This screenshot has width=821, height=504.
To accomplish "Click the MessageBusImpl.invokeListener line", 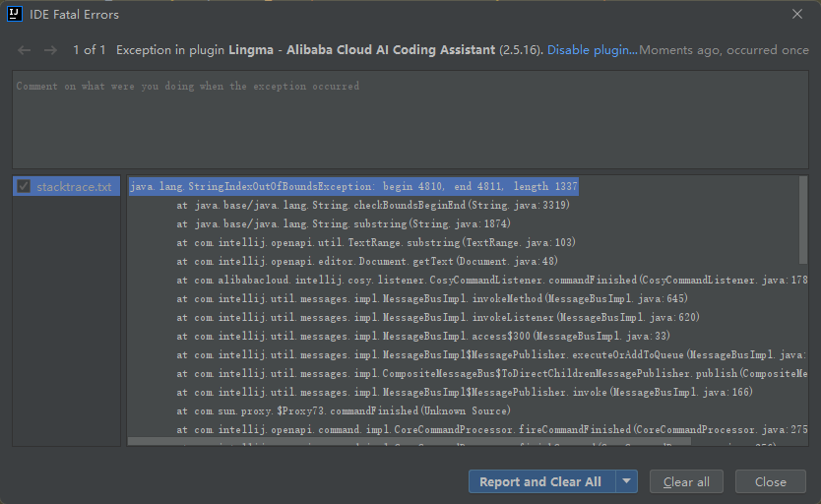I will 438,317.
